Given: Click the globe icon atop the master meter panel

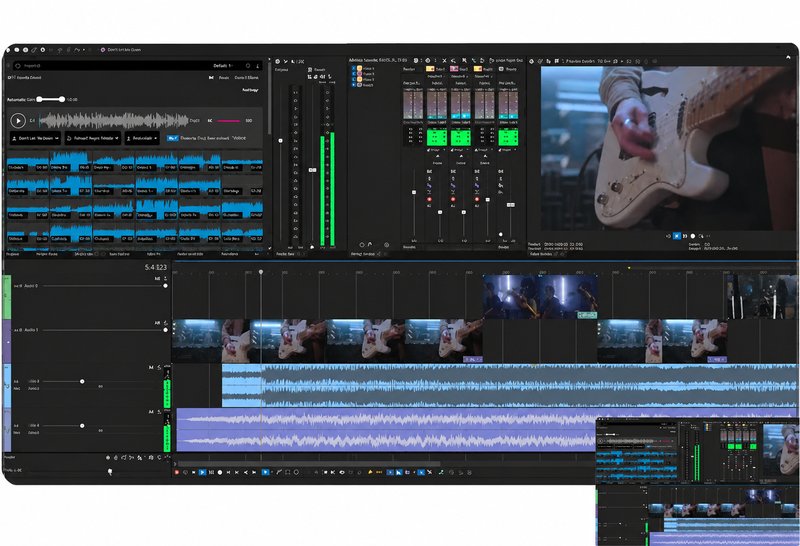Looking at the screenshot, I should tap(278, 61).
